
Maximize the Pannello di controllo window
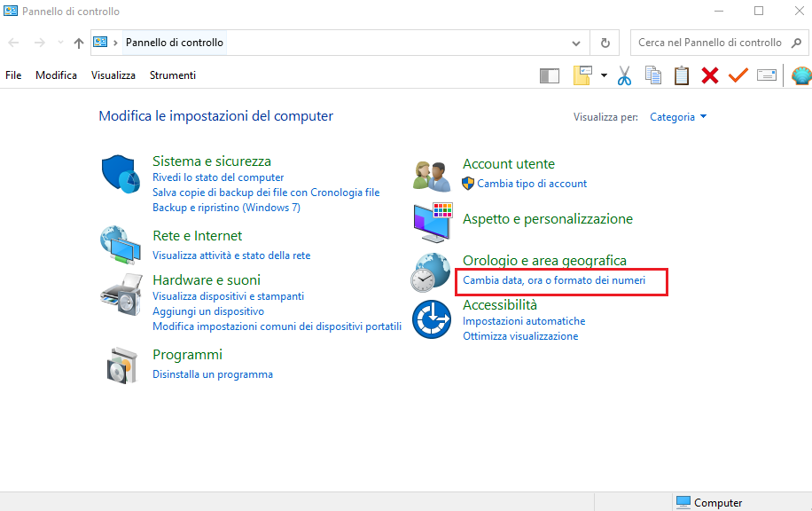pos(759,11)
